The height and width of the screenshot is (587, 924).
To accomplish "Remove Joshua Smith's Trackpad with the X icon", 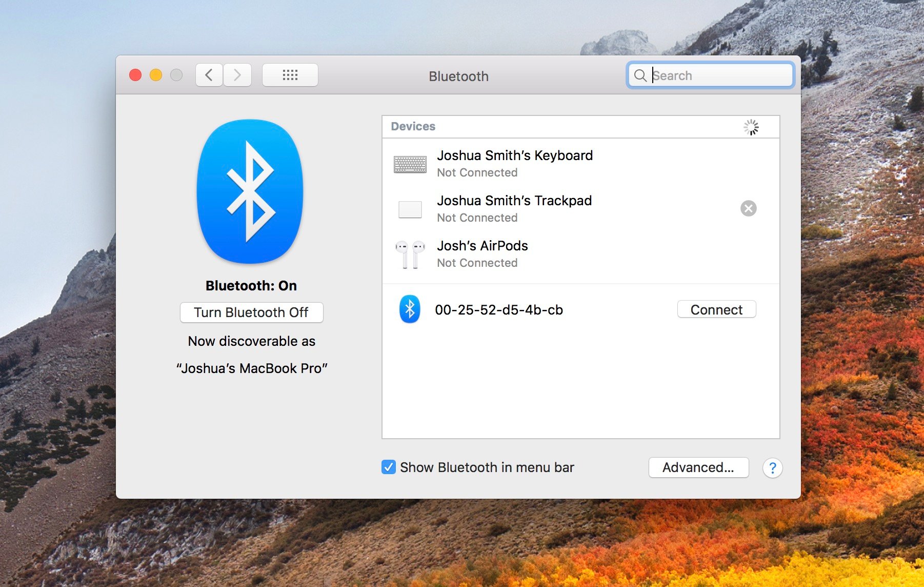I will click(x=748, y=208).
